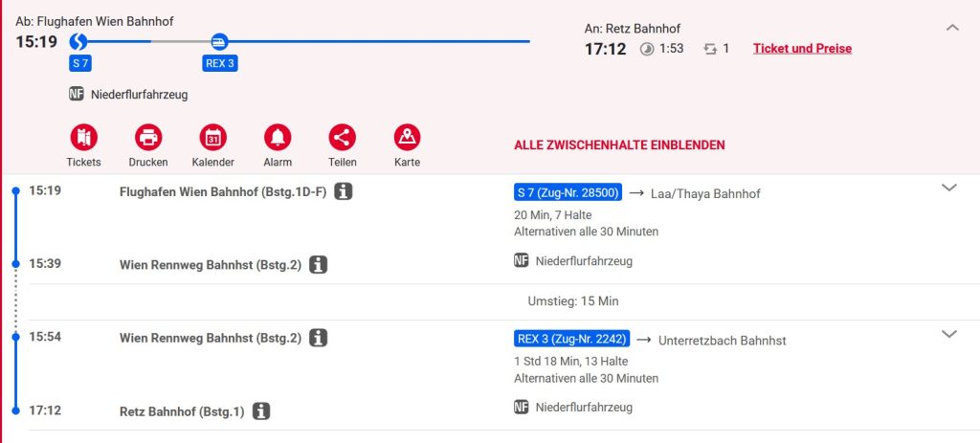Click the S 7 label under the timeline
This screenshot has width=980, height=443.
[x=80, y=64]
